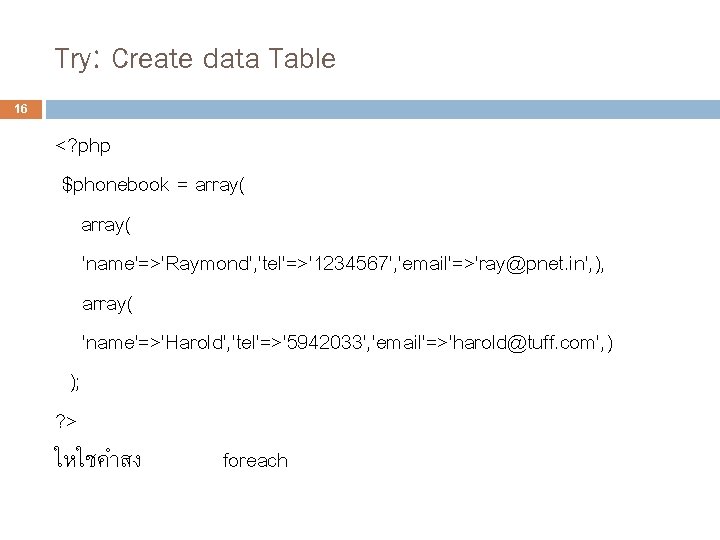The image size is (720, 540).
Task: Click the word 'Table' in the title
Action: [x=300, y=59]
